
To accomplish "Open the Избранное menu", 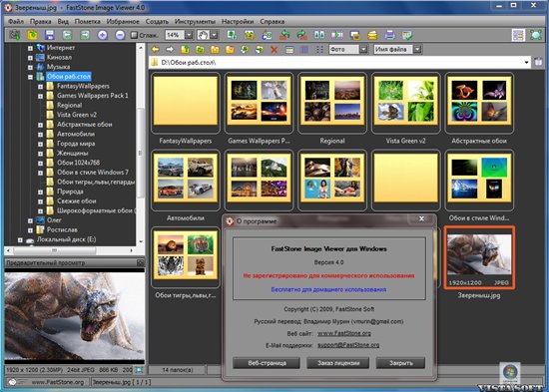I will [x=123, y=21].
